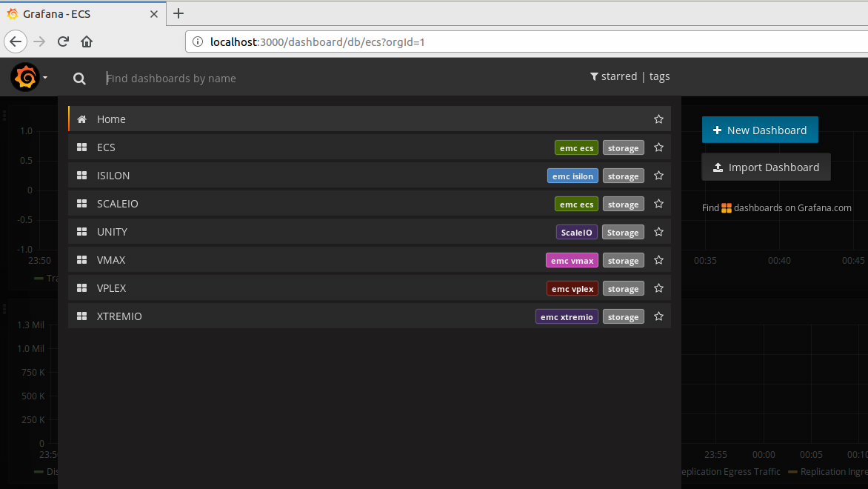
Task: Click the New Dashboard button
Action: coord(760,130)
